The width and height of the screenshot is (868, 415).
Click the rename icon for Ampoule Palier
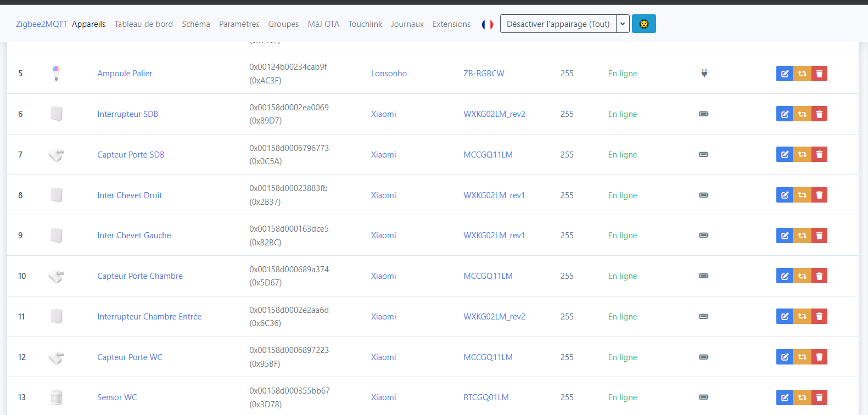785,74
